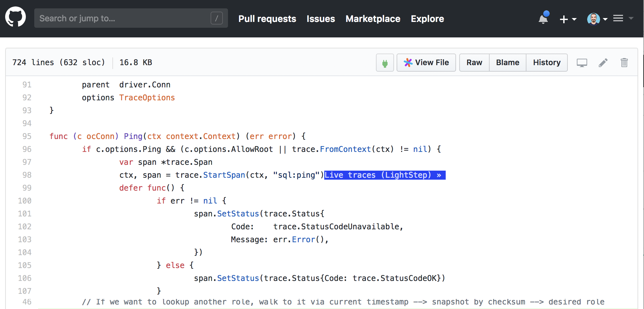The height and width of the screenshot is (309, 644).
Task: Delete the file with the trash icon
Action: click(x=624, y=63)
